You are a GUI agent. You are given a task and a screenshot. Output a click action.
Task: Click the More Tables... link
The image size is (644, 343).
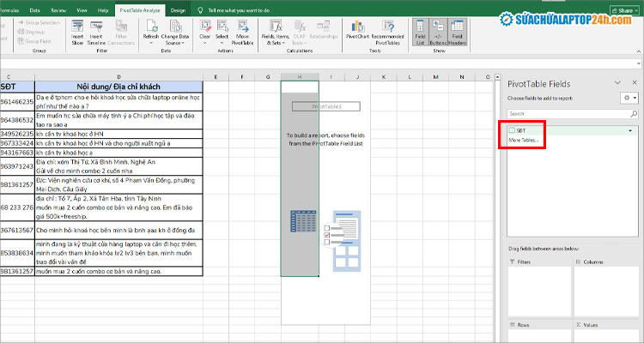point(525,140)
